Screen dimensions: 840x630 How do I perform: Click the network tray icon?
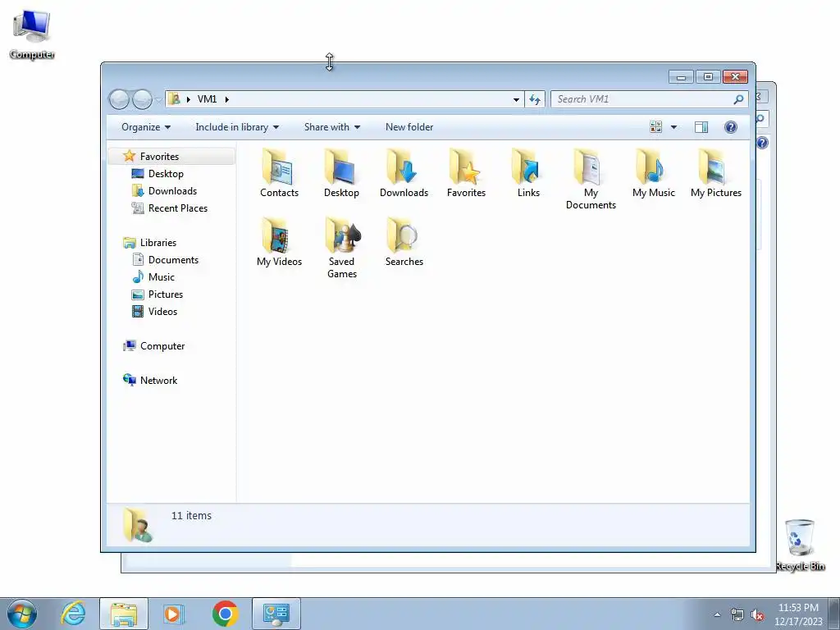point(737,615)
